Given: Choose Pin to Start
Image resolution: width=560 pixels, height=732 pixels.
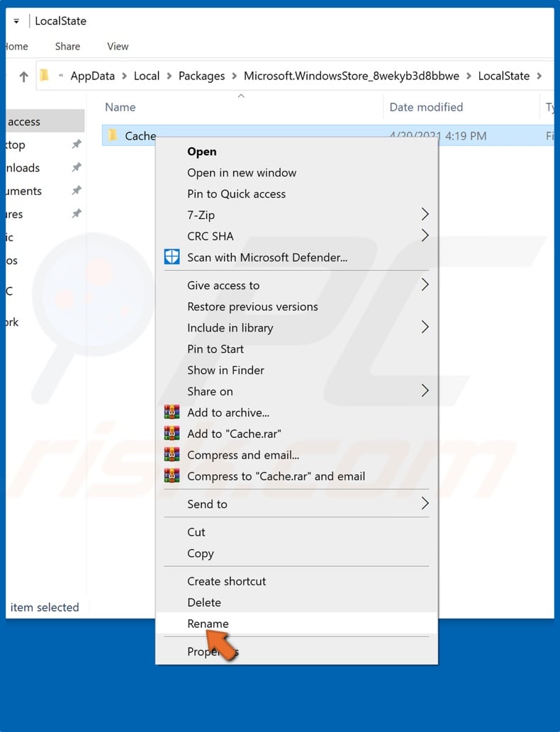Looking at the screenshot, I should click(215, 349).
